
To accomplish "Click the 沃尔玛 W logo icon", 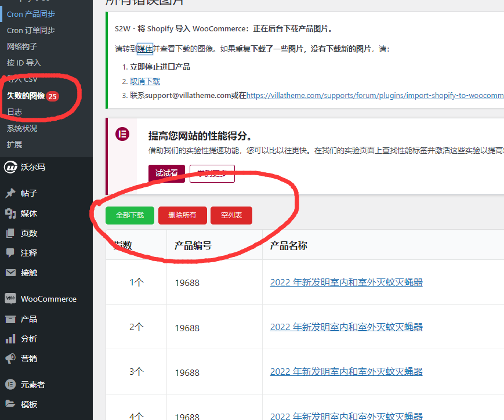I will [x=10, y=167].
